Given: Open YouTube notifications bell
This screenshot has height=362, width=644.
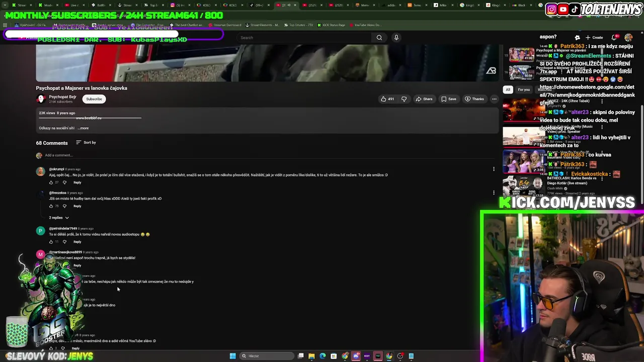Looking at the screenshot, I should (614, 38).
